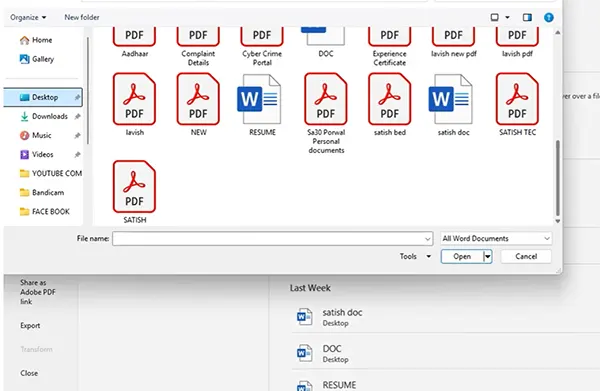Select the RESUME Word document icon
This screenshot has width=600, height=391.
point(259,99)
